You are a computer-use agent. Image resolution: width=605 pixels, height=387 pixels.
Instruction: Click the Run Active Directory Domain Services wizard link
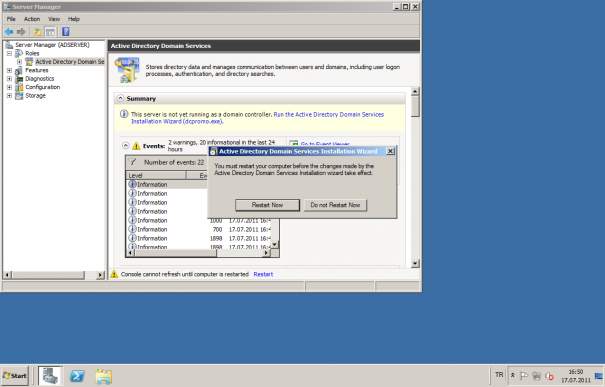pos(257,118)
